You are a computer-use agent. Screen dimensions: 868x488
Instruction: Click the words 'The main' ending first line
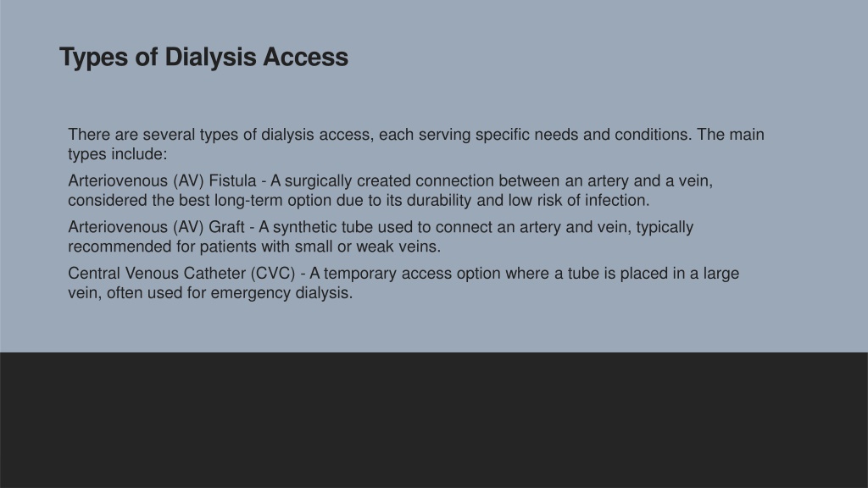(x=730, y=135)
